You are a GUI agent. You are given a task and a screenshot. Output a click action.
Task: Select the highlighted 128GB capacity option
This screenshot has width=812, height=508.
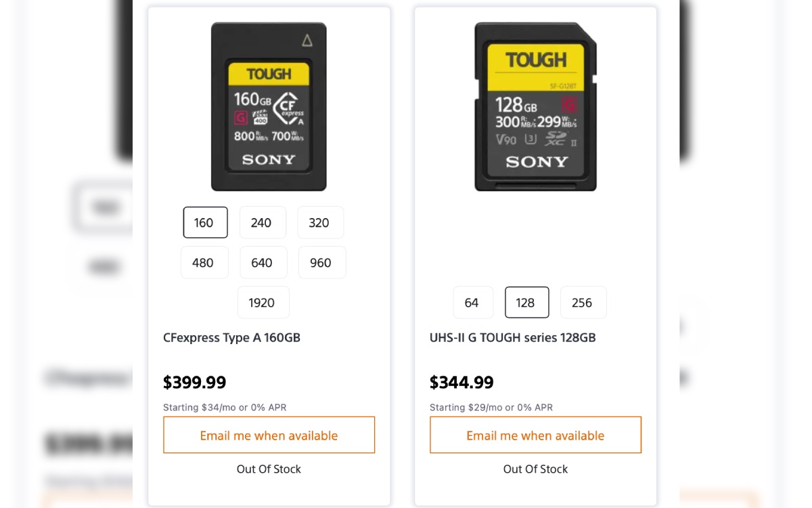(527, 302)
